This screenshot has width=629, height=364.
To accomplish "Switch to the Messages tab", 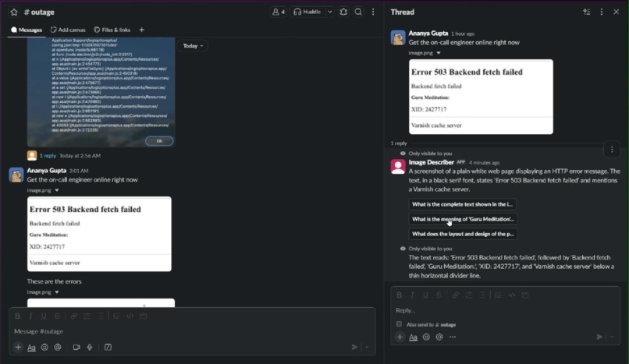I will [x=27, y=30].
